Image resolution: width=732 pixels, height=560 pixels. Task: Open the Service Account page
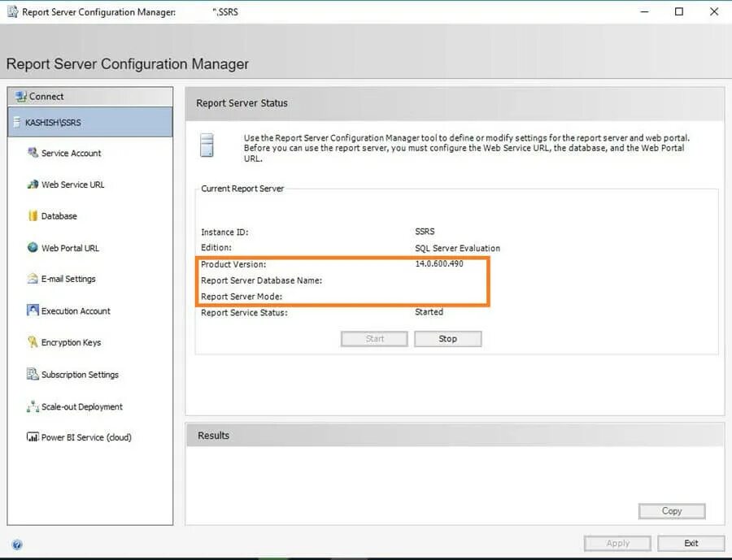point(71,153)
